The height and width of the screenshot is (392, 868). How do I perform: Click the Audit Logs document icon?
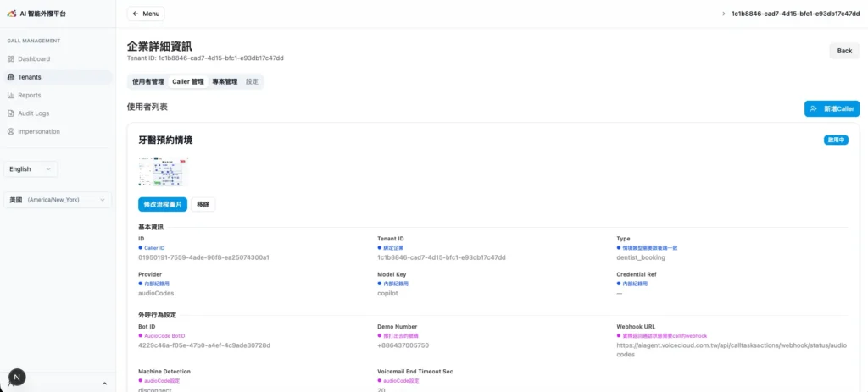tap(11, 113)
